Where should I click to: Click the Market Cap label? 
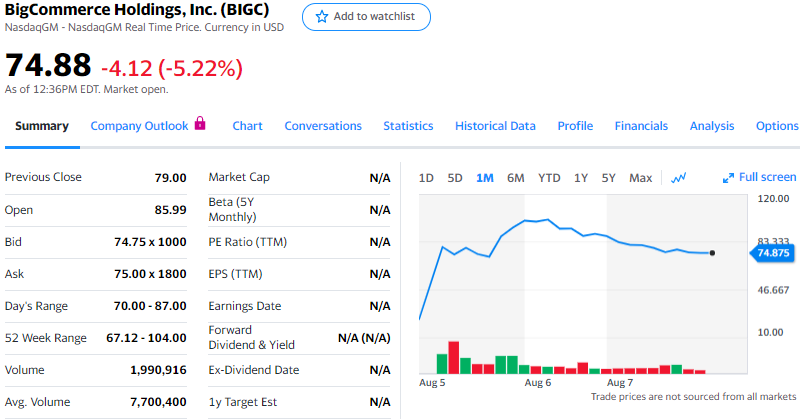click(x=239, y=177)
